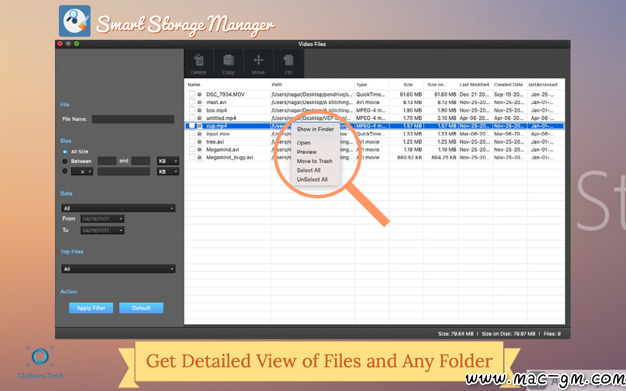626x391 pixels.
Task: Click the Default button
Action: point(141,308)
